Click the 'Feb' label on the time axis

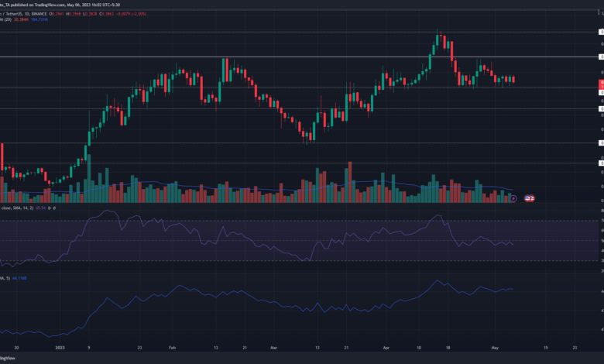point(172,349)
